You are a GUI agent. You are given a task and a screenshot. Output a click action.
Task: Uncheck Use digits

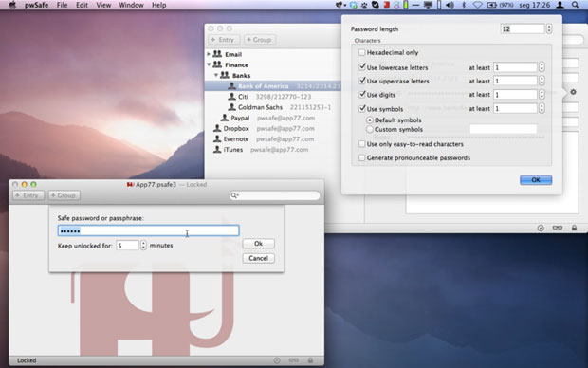pos(362,95)
